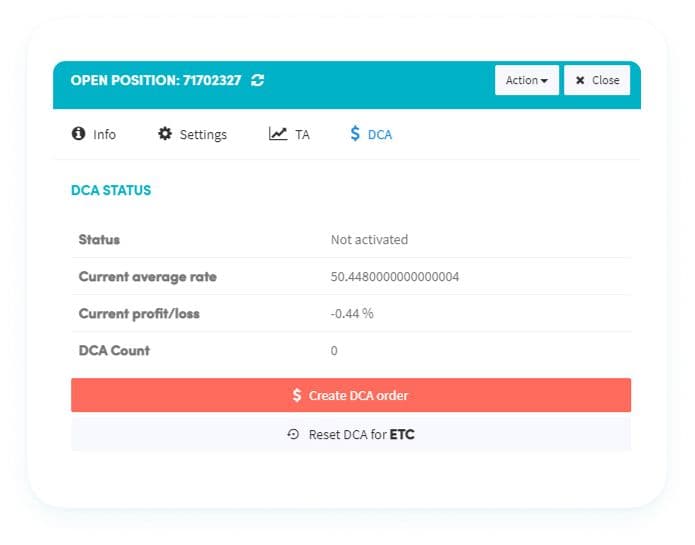Image resolution: width=695 pixels, height=545 pixels.
Task: Go to the TA tab
Action: (302, 134)
